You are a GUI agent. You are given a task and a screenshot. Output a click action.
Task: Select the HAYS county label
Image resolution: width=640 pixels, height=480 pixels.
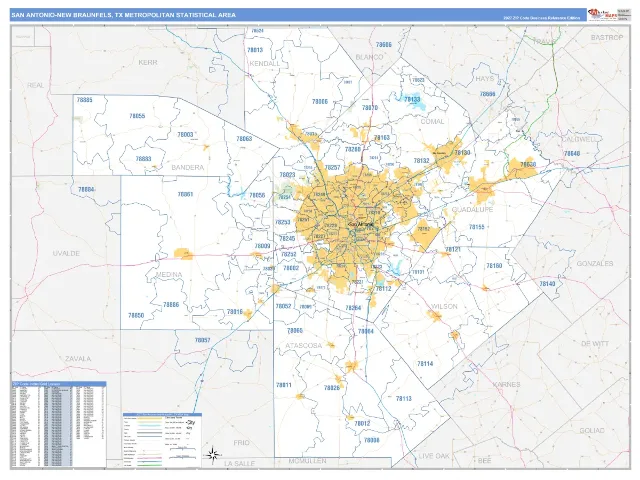pos(484,78)
